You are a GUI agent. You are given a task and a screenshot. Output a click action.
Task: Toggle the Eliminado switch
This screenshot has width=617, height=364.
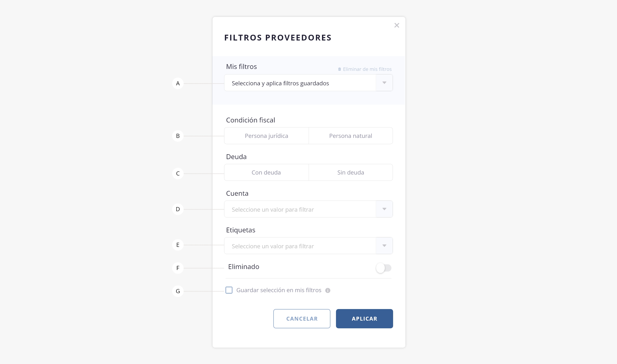pyautogui.click(x=383, y=268)
